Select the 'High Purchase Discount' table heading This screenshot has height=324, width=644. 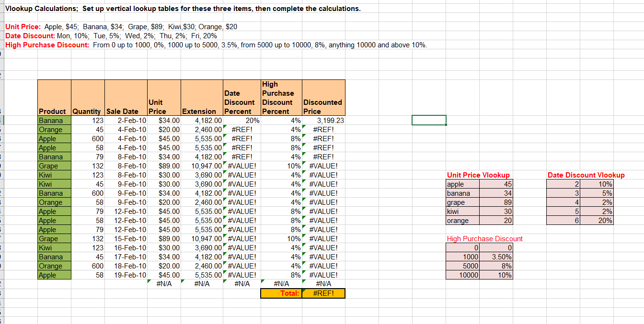pyautogui.click(x=484, y=239)
